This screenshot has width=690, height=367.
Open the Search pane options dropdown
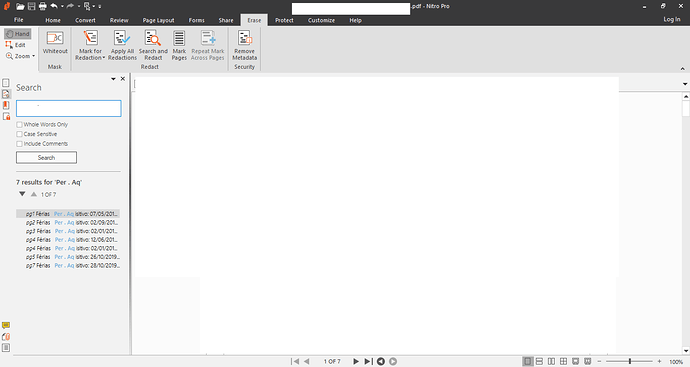point(113,79)
